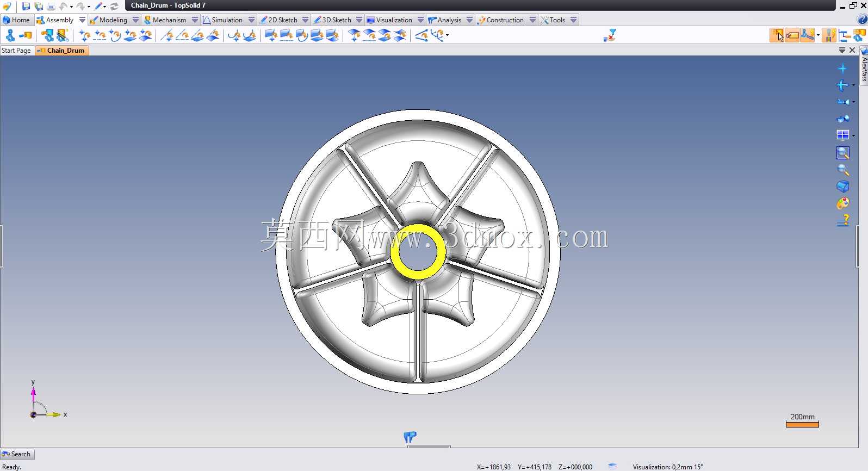The height and width of the screenshot is (471, 868).
Task: Click the plain zoom magnifier icon
Action: (x=843, y=170)
